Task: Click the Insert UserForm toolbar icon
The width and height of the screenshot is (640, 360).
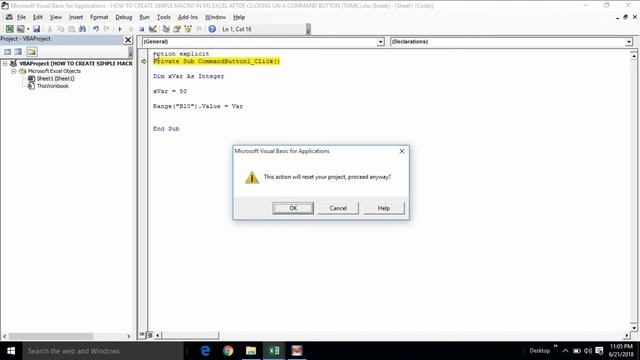Action: point(20,29)
